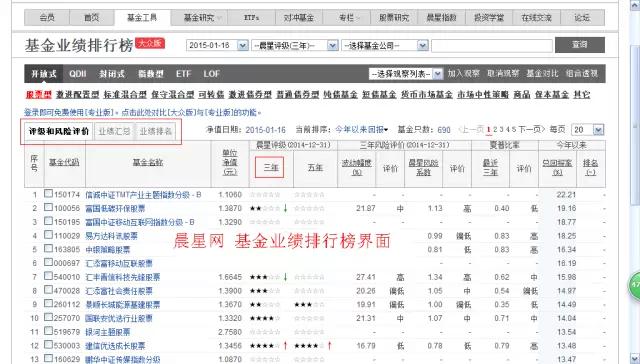
Task: Select the 股票型 category link
Action: pos(39,95)
